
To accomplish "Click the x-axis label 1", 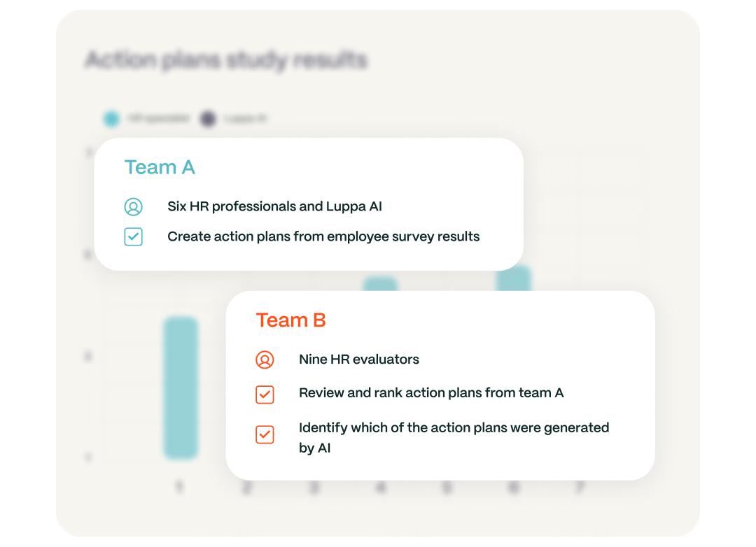I will [179, 488].
